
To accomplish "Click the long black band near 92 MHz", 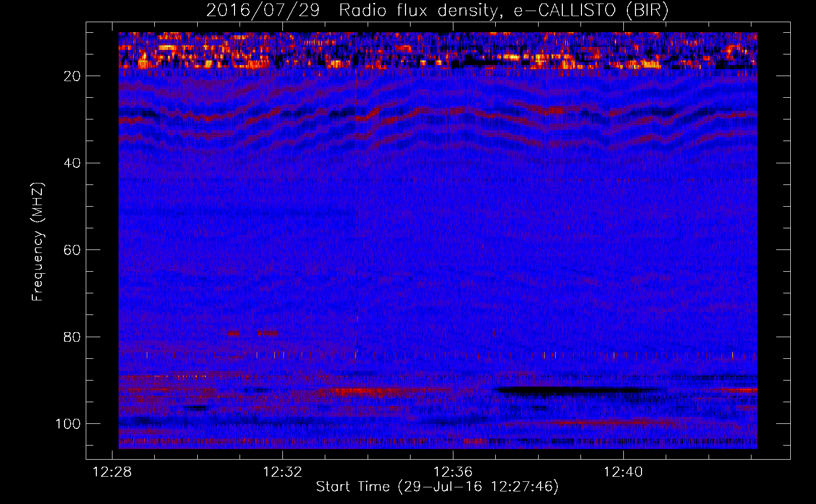I will click(x=580, y=390).
